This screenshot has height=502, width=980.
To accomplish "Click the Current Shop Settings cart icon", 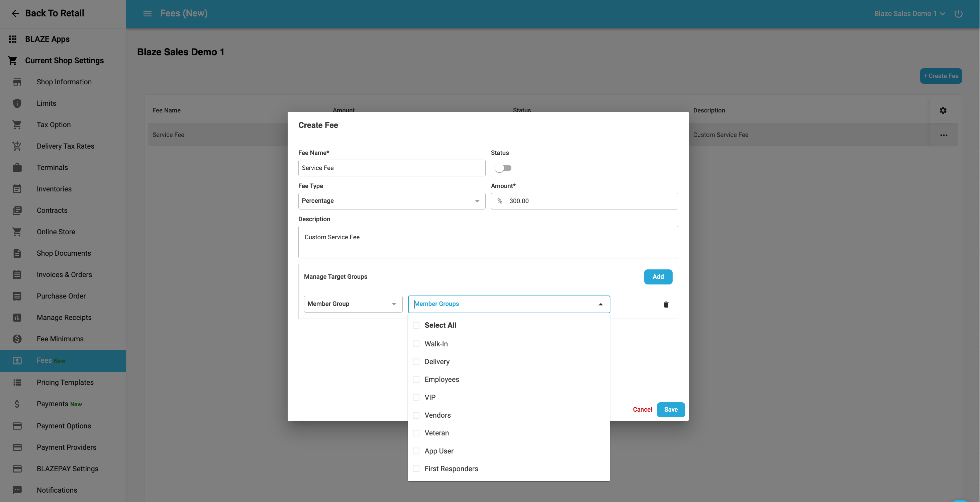I will coord(13,61).
